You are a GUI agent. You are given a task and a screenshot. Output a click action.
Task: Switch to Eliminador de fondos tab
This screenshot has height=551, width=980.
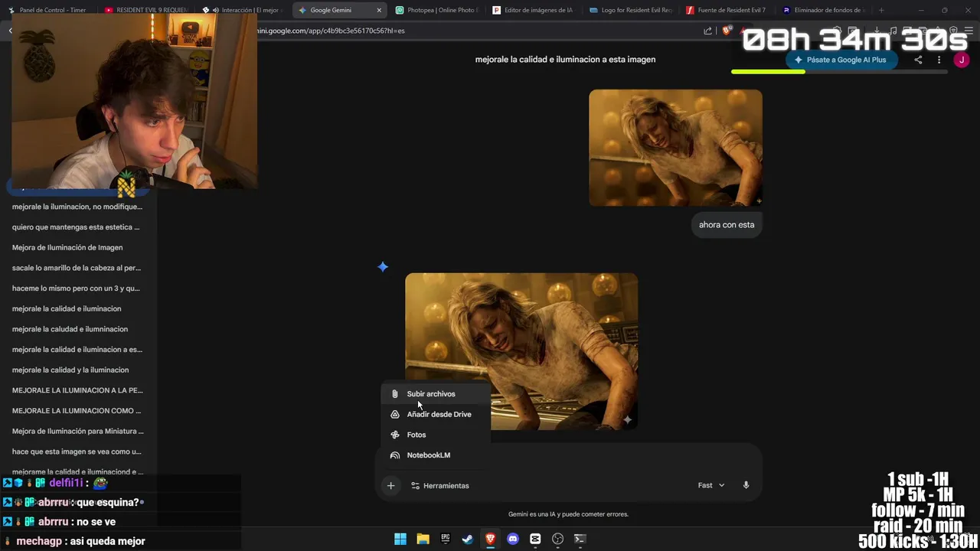pos(825,10)
